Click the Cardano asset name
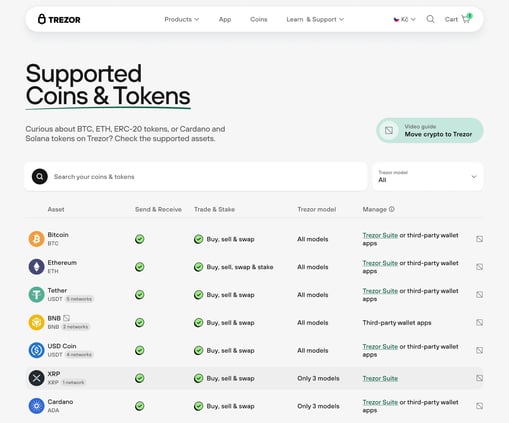This screenshot has height=423, width=509. click(60, 402)
